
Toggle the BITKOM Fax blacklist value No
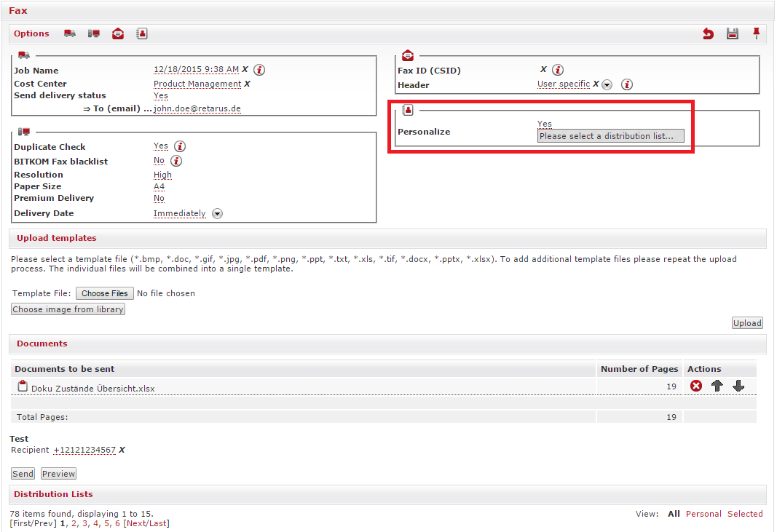pos(159,161)
